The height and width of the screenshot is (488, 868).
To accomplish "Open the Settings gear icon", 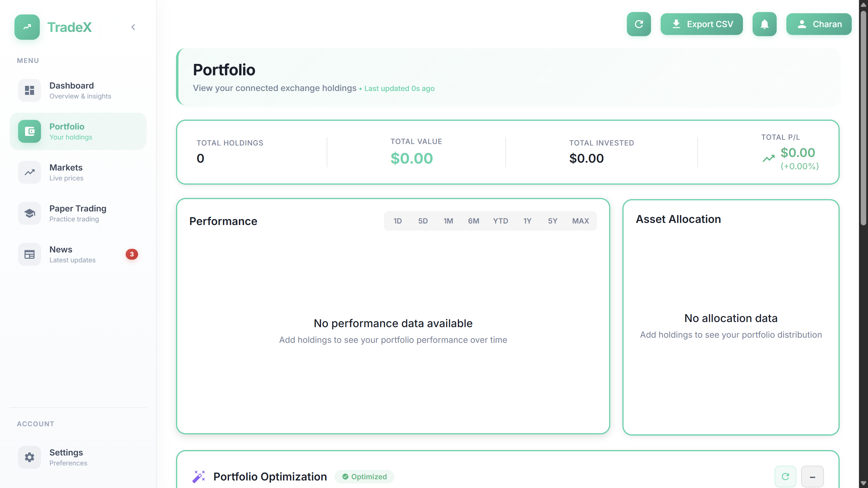I will coord(30,457).
